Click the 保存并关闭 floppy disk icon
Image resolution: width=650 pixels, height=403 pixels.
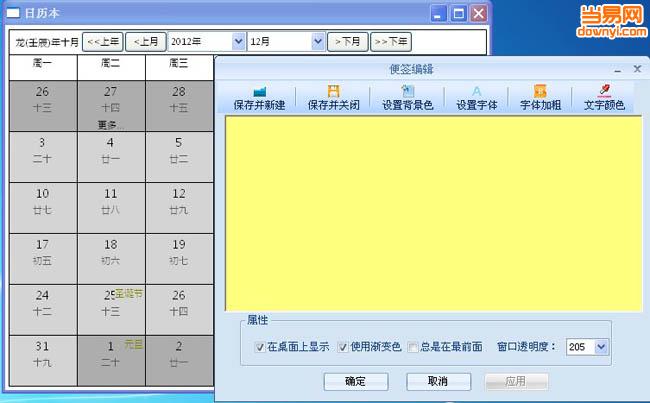[x=333, y=91]
